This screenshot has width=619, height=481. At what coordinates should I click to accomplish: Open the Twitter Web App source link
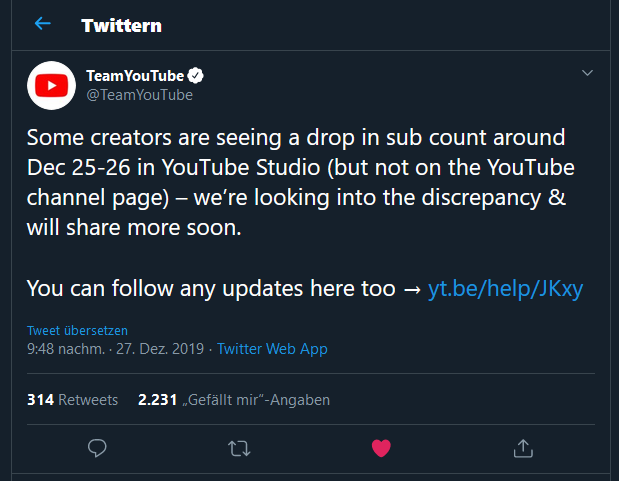(x=272, y=349)
